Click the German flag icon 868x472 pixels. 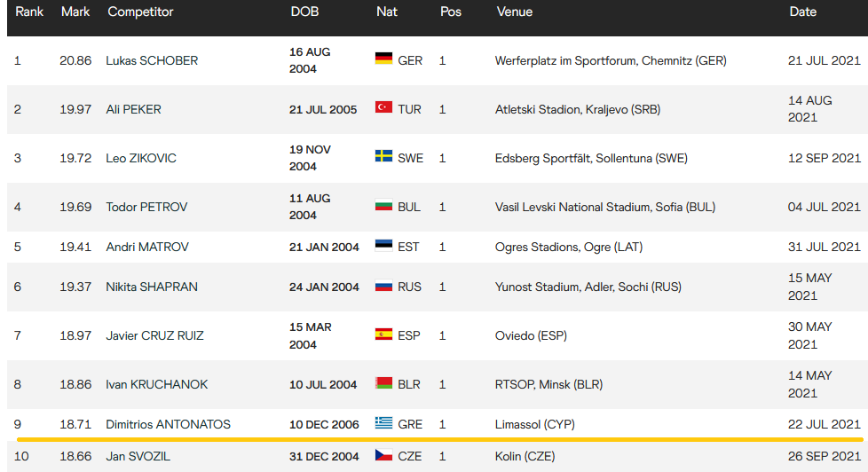tap(383, 60)
